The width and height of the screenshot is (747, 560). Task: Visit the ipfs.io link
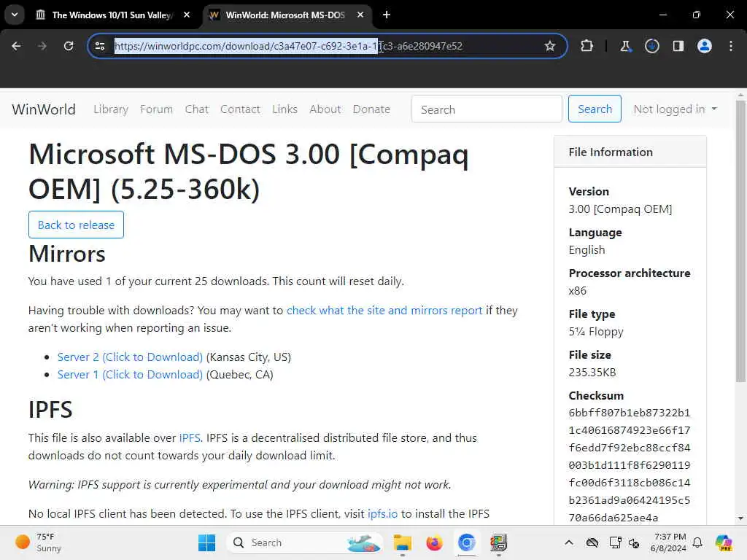coord(382,514)
